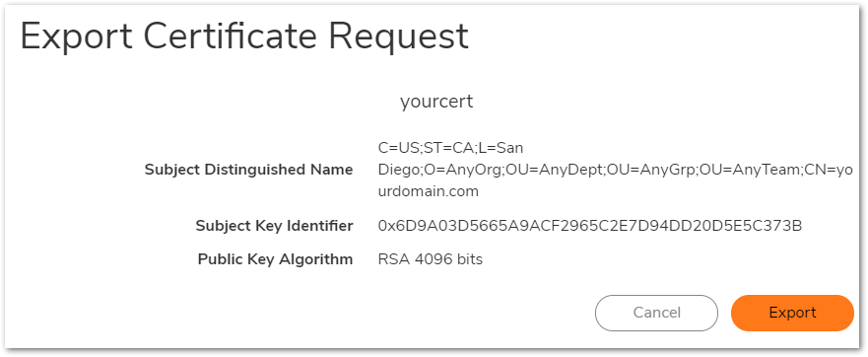The image size is (868, 357).
Task: Click the word Export in the heading
Action: point(77,38)
